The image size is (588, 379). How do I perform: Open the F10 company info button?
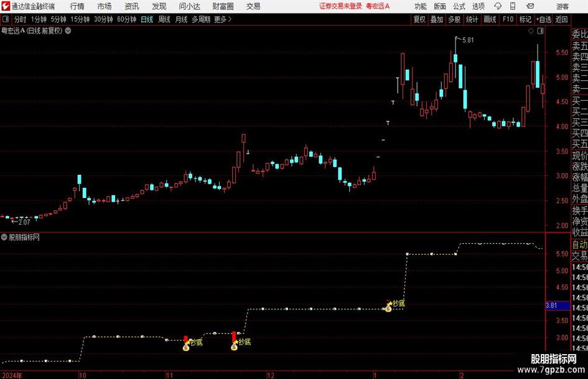pos(508,19)
